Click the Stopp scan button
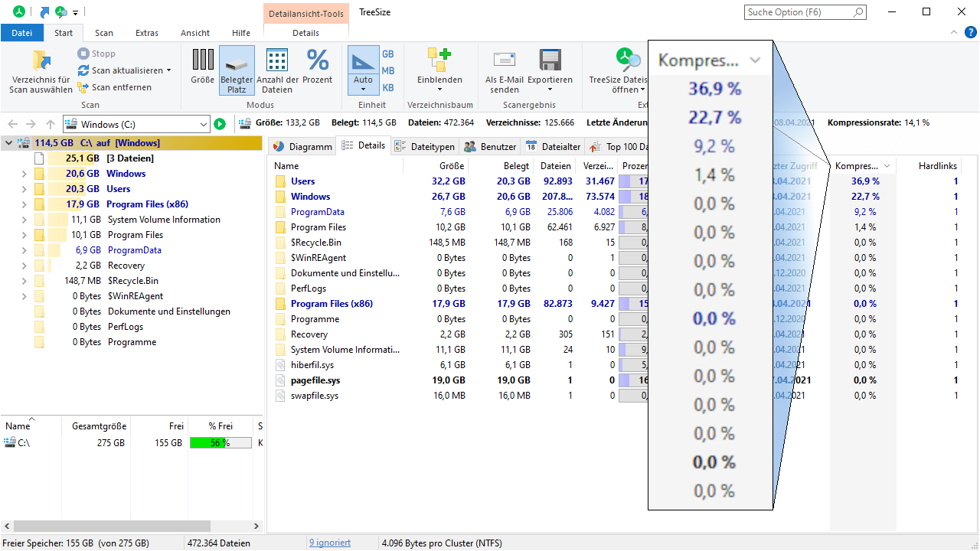Screen dimensions: 980x551 click(x=96, y=54)
